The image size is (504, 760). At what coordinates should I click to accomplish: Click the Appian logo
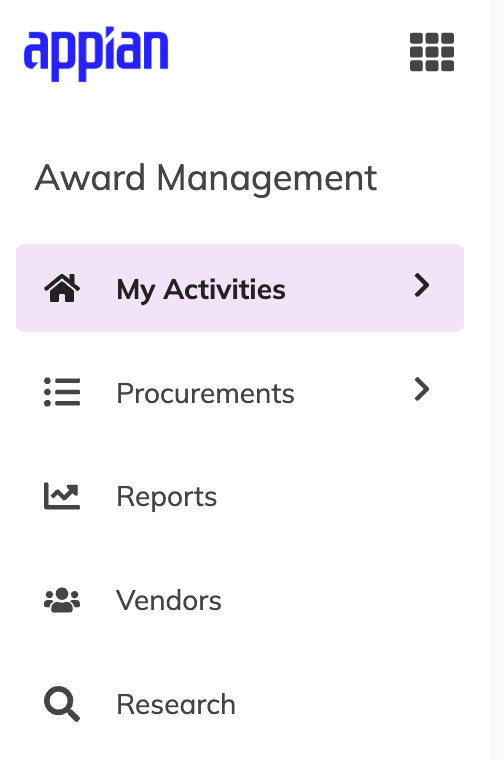96,54
